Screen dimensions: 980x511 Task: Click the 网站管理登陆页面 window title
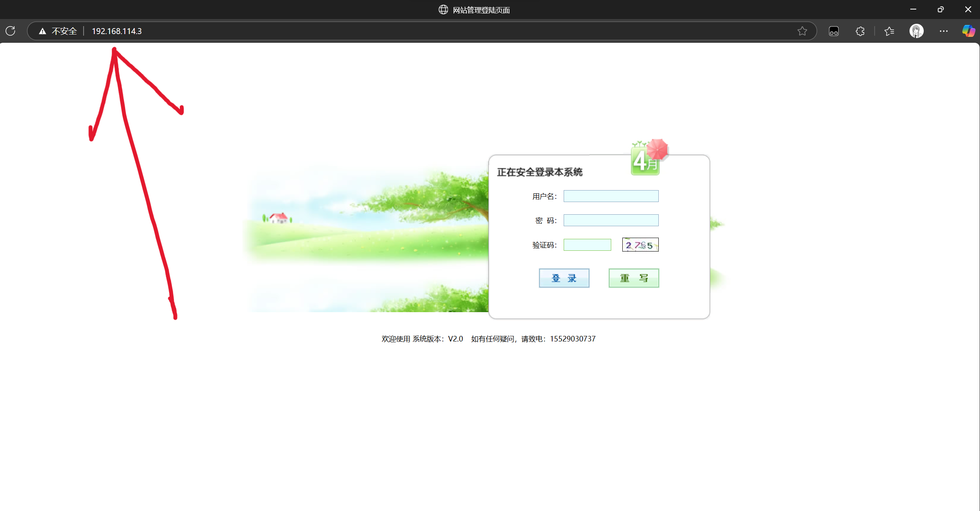click(x=481, y=10)
